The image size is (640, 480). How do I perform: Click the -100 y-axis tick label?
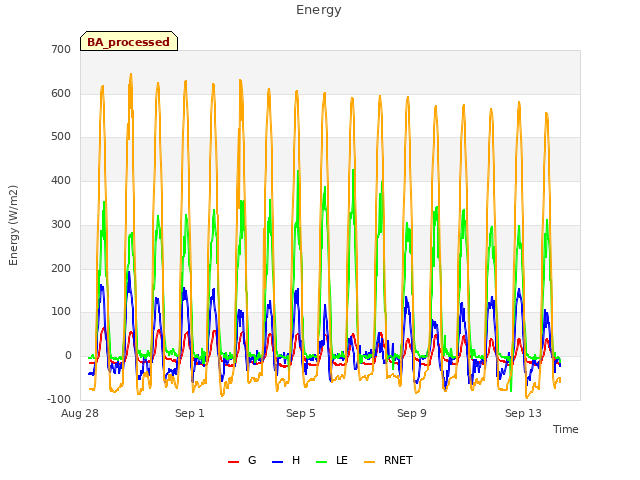59,399
